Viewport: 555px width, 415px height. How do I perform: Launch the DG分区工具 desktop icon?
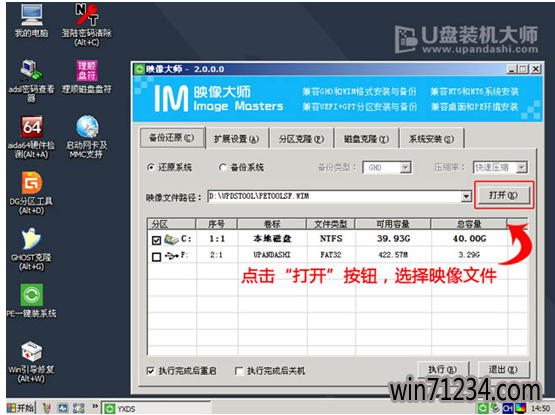(x=32, y=183)
